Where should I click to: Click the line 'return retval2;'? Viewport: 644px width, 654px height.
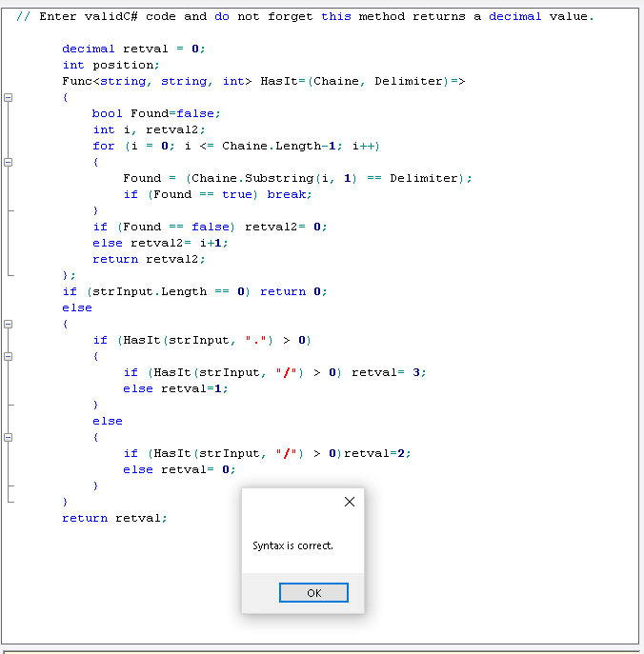tap(149, 260)
